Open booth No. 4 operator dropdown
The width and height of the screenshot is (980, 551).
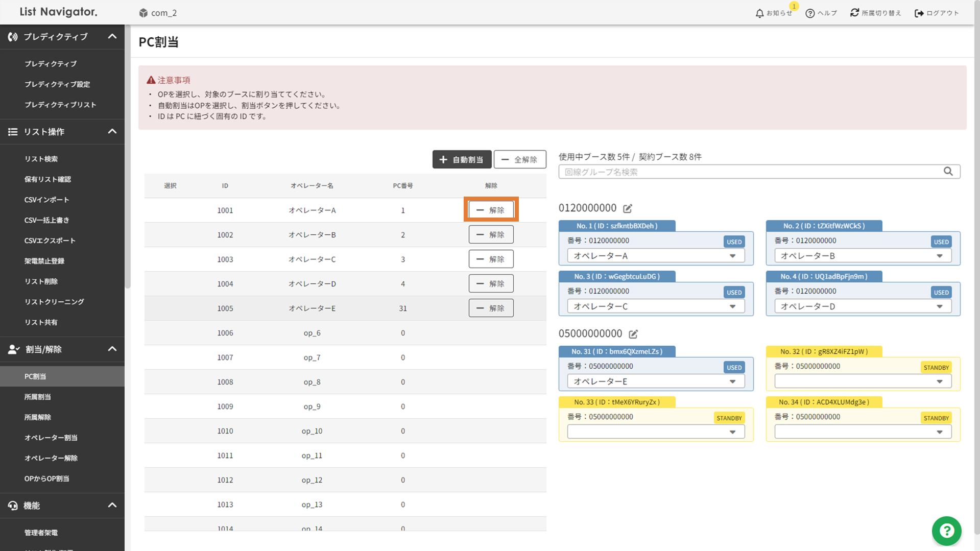[x=863, y=306]
